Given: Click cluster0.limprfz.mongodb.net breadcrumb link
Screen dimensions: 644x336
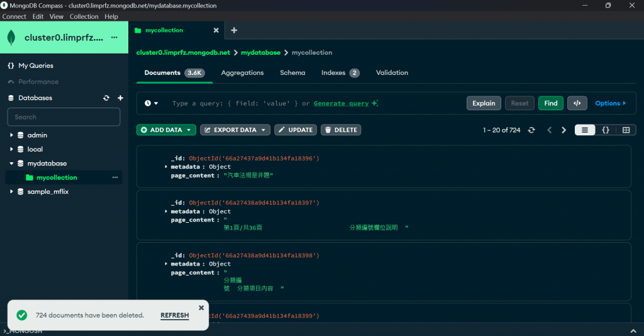Looking at the screenshot, I should tap(183, 53).
